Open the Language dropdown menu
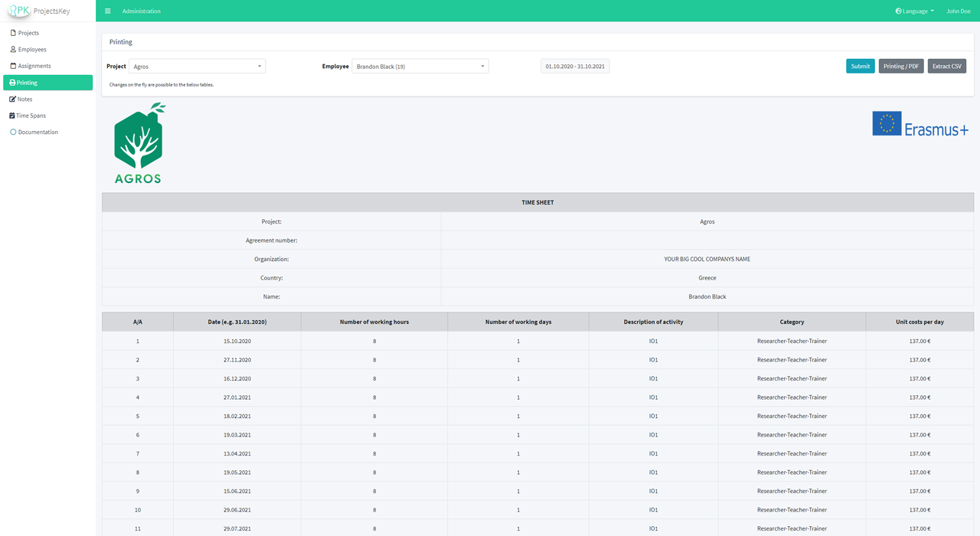Viewport: 980px width, 536px height. point(914,11)
